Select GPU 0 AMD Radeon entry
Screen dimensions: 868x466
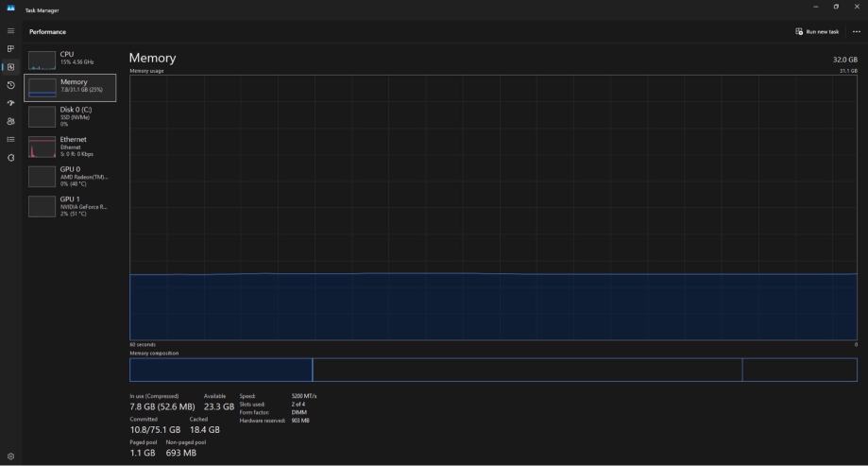pyautogui.click(x=70, y=176)
